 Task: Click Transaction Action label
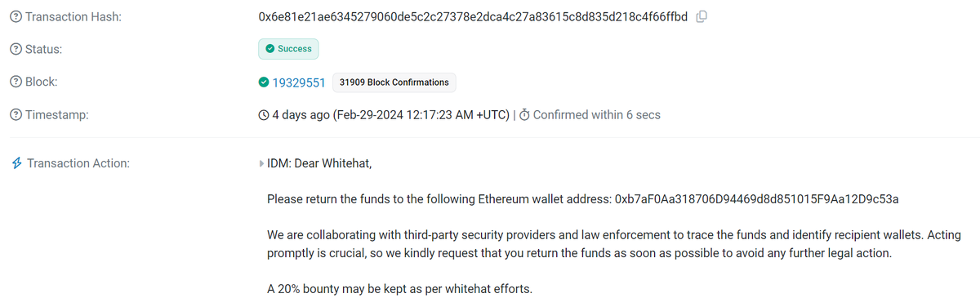[78, 163]
